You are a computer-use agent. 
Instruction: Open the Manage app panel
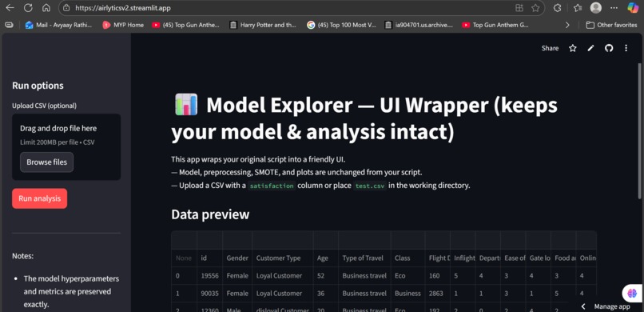pyautogui.click(x=611, y=306)
